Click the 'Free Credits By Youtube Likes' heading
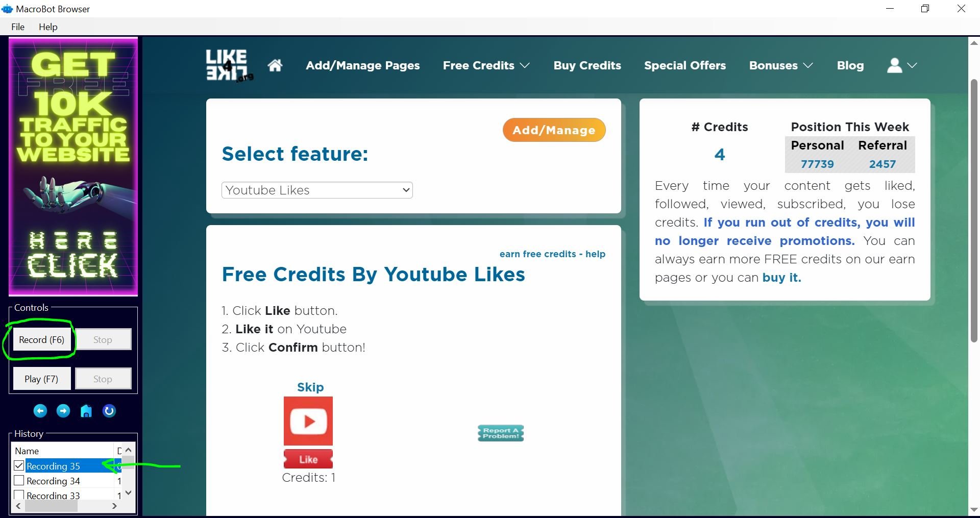The height and width of the screenshot is (518, 980). click(374, 275)
